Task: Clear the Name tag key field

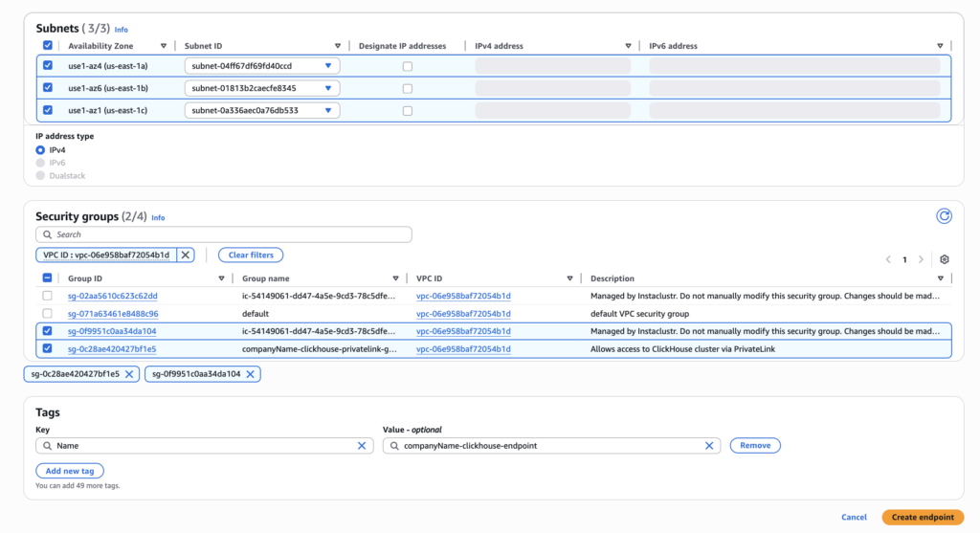Action: [362, 446]
